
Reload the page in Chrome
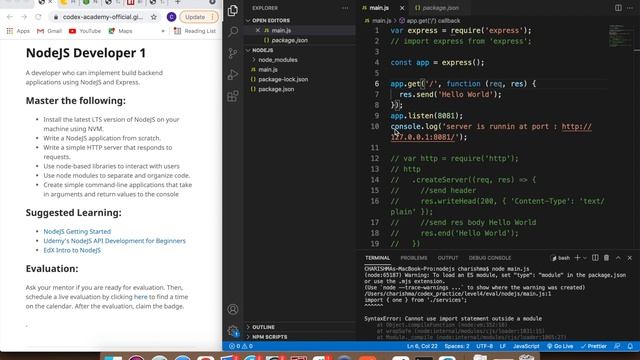click(38, 17)
